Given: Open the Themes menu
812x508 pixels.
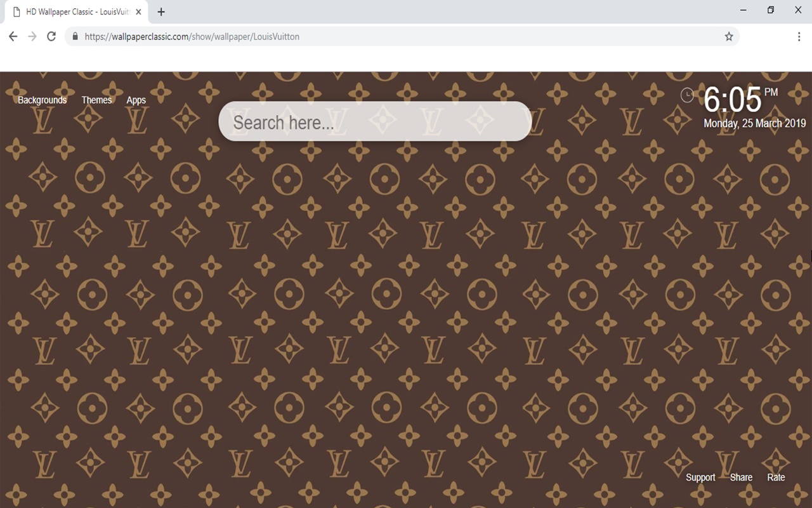Looking at the screenshot, I should tap(96, 100).
